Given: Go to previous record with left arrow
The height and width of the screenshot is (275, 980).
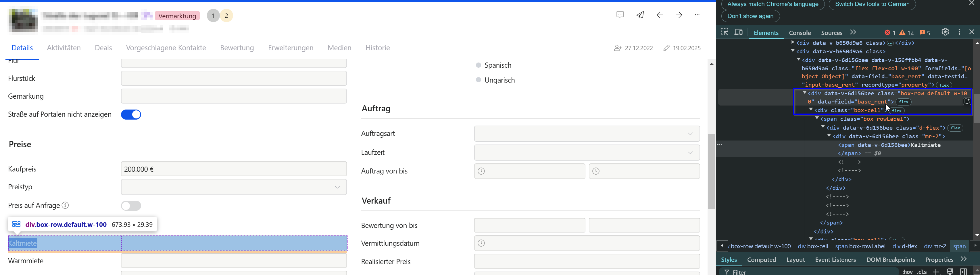Looking at the screenshot, I should click(x=660, y=15).
